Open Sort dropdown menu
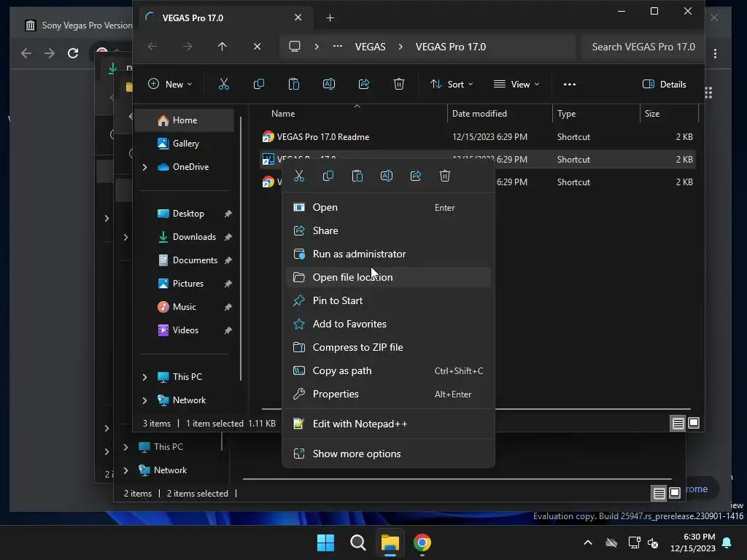The image size is (747, 560). tap(452, 85)
